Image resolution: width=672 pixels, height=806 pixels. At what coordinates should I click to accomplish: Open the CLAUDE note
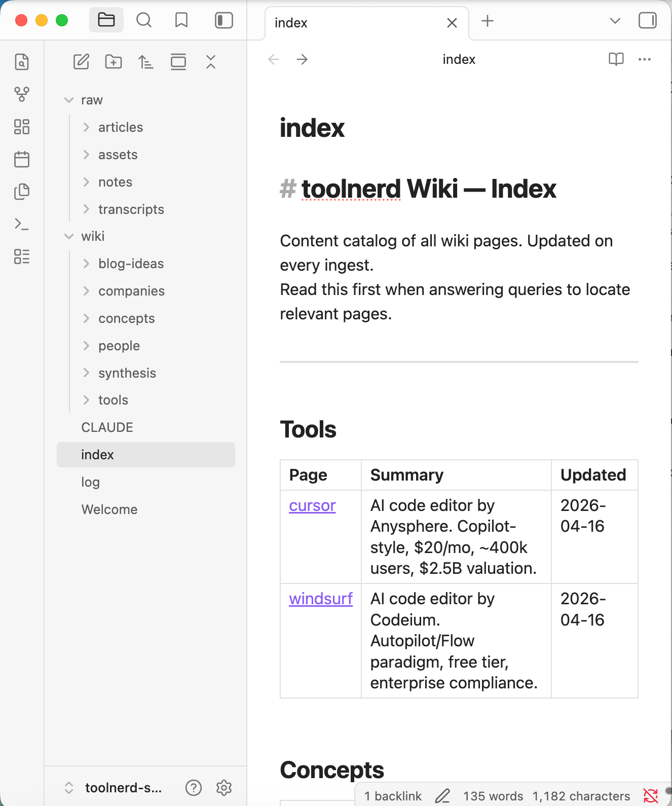tap(146, 427)
